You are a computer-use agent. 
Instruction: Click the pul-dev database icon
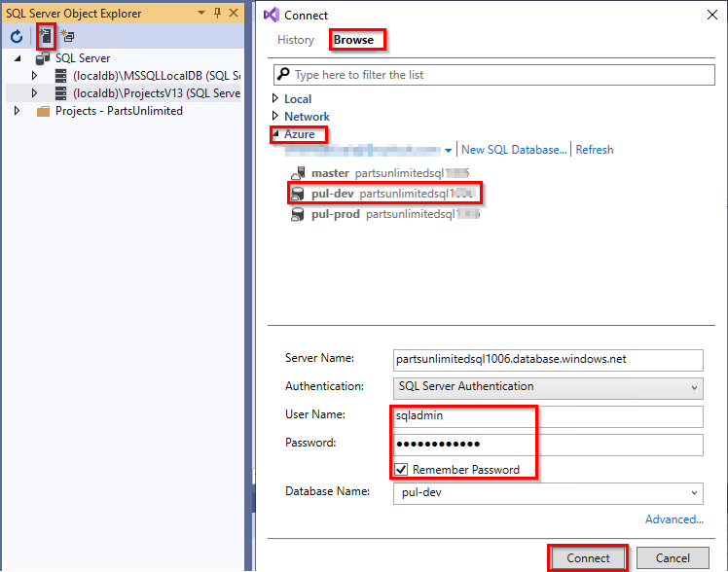[298, 194]
